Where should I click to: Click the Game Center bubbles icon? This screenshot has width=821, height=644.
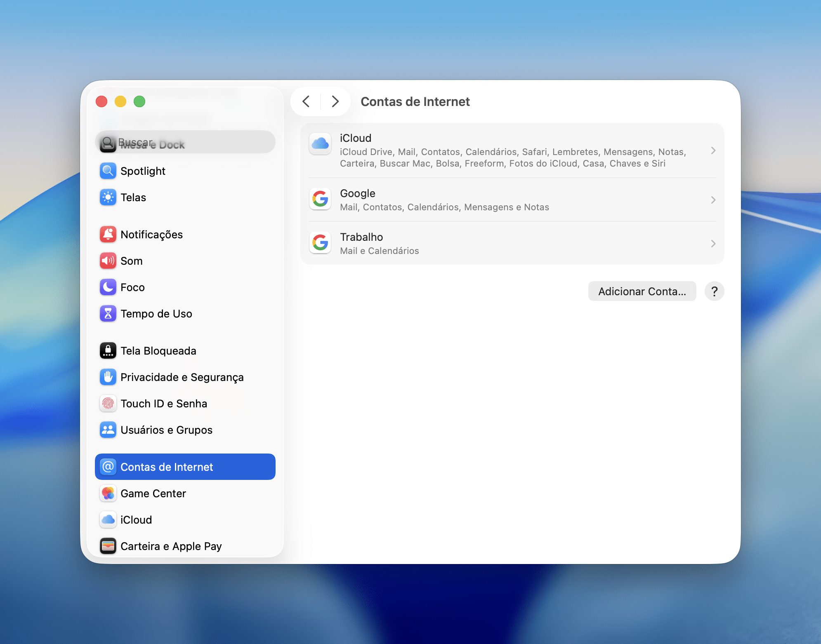(x=108, y=494)
